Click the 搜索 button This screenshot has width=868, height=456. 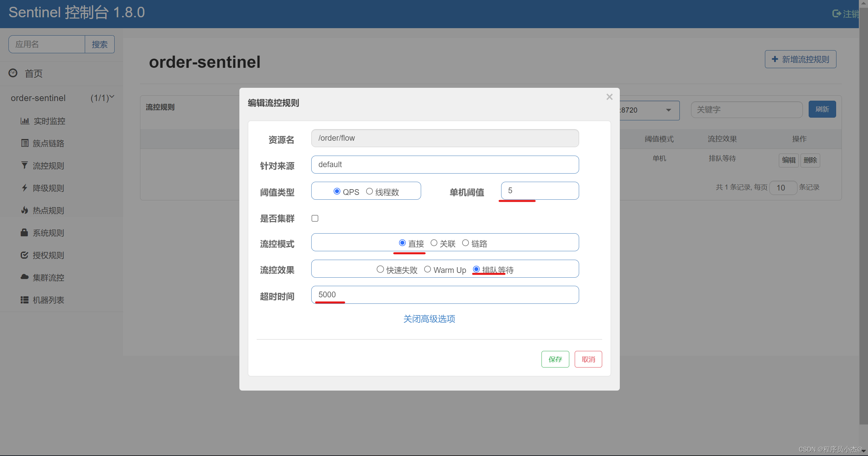[x=100, y=44]
